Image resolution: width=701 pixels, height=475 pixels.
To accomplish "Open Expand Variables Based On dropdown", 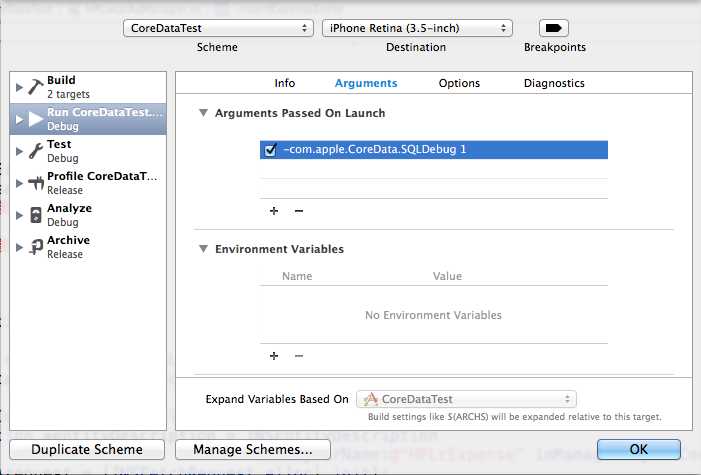I will tap(466, 399).
